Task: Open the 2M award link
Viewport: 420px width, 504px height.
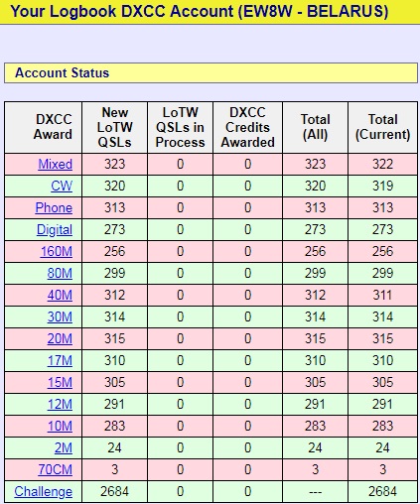Action: tap(64, 447)
